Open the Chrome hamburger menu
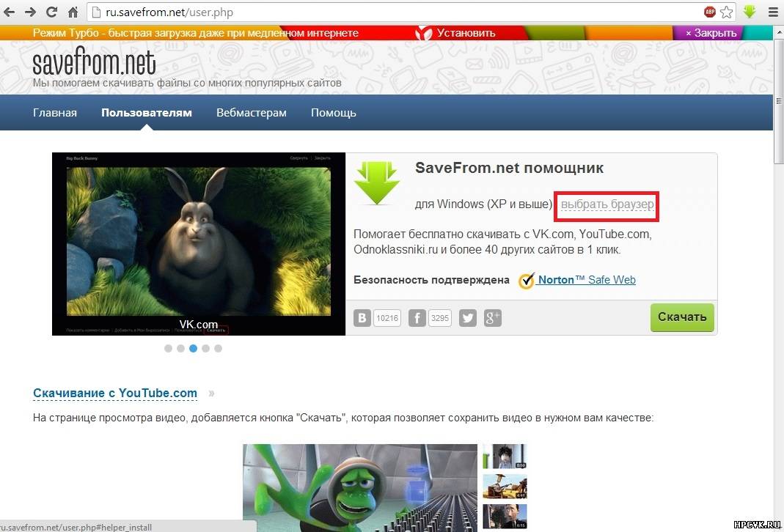Image resolution: width=784 pixels, height=532 pixels. [773, 12]
